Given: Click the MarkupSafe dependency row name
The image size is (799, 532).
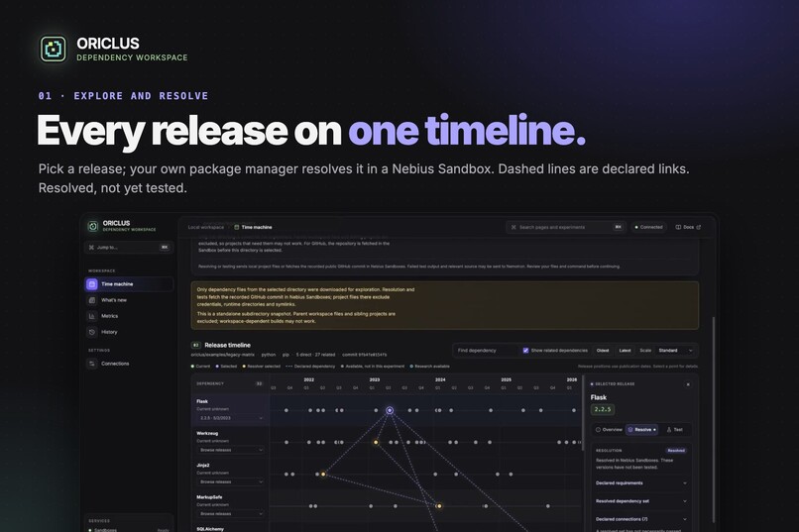Looking at the screenshot, I should tap(209, 497).
